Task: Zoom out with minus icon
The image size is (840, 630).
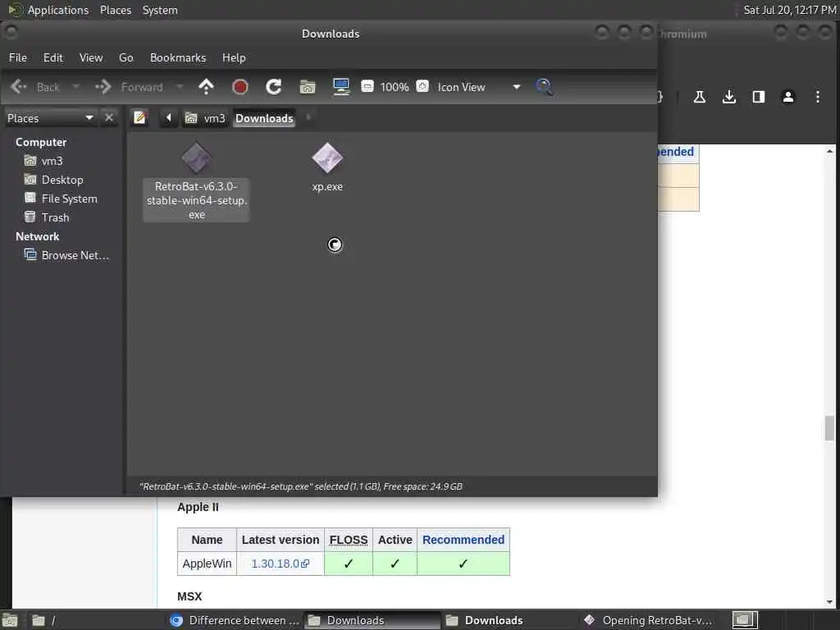Action: [x=367, y=86]
